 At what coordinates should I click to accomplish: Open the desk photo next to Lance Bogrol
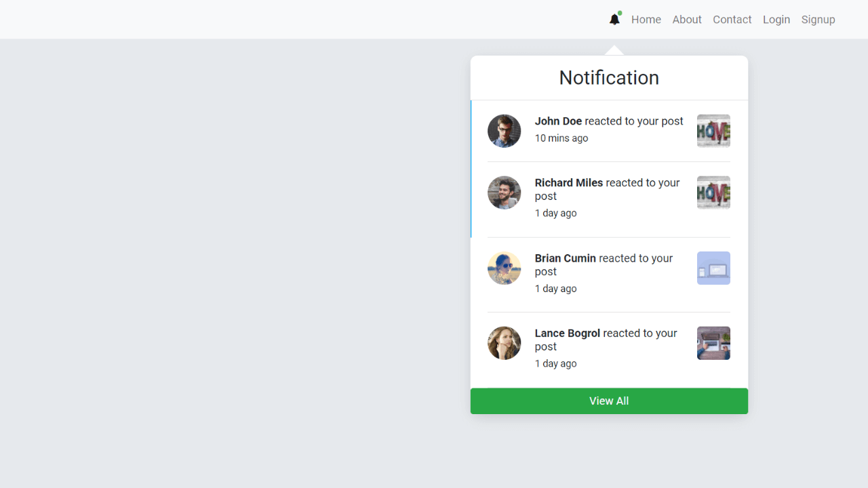coord(713,342)
